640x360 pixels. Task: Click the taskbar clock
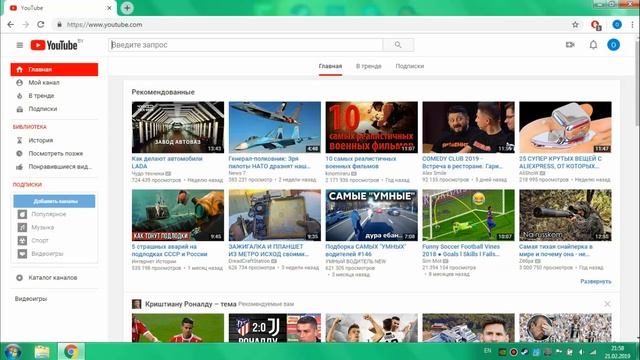pyautogui.click(x=618, y=352)
